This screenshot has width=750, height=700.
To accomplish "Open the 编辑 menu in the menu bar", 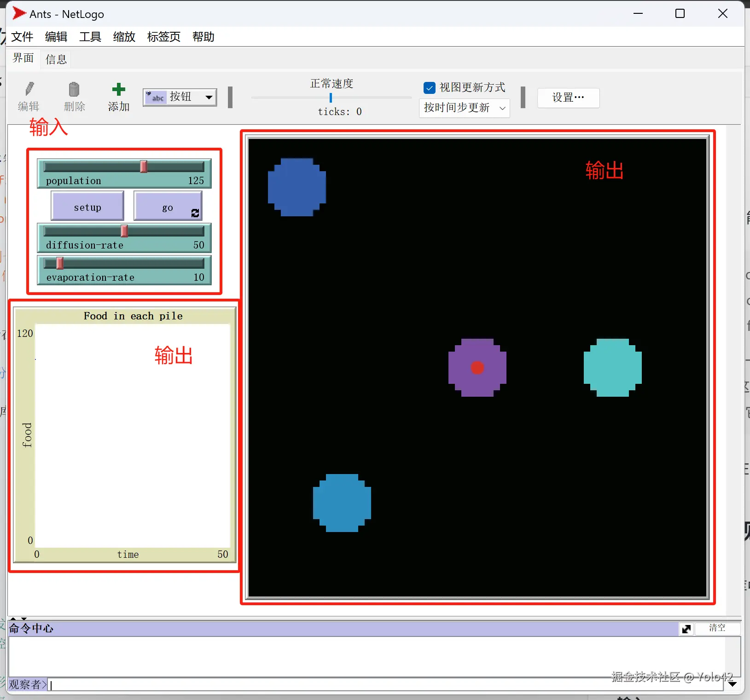I will [x=56, y=37].
